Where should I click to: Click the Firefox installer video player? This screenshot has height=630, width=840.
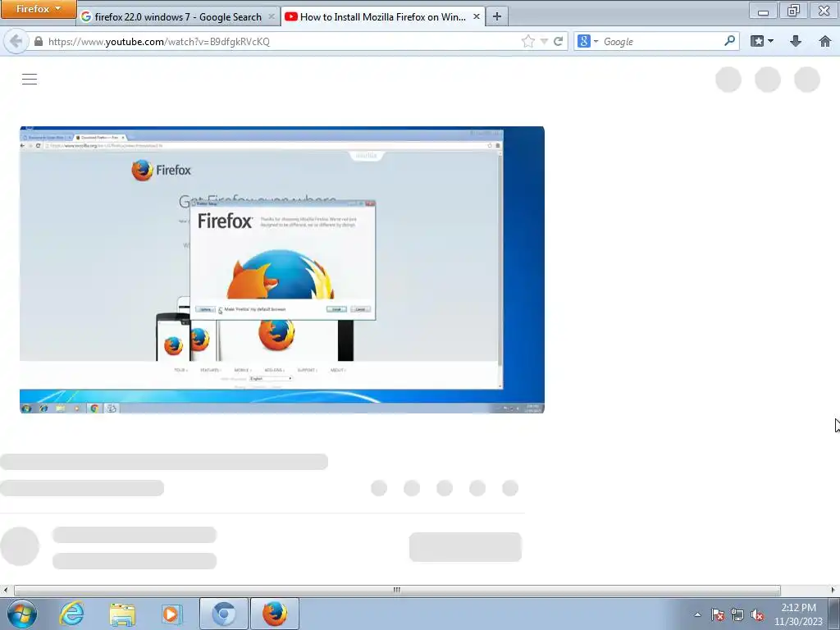282,269
